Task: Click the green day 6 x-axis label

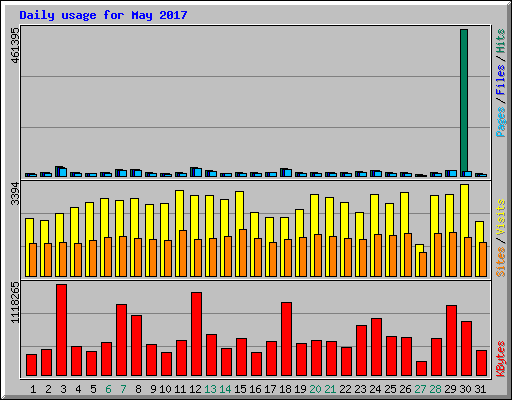Action: pos(108,389)
